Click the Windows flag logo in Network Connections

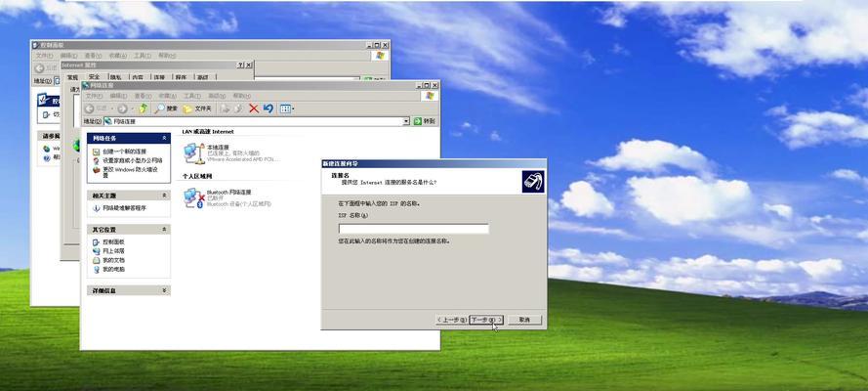[x=429, y=96]
